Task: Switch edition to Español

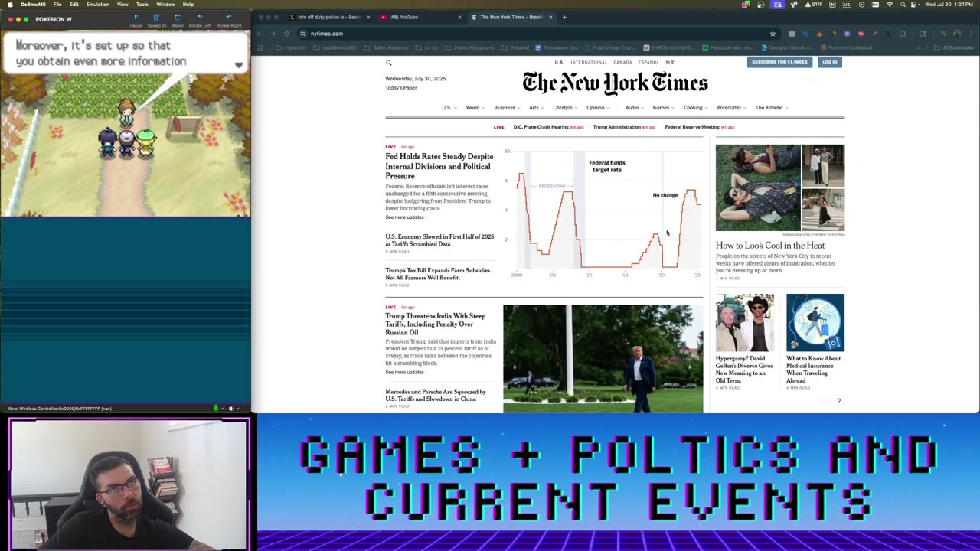Action: coord(648,62)
